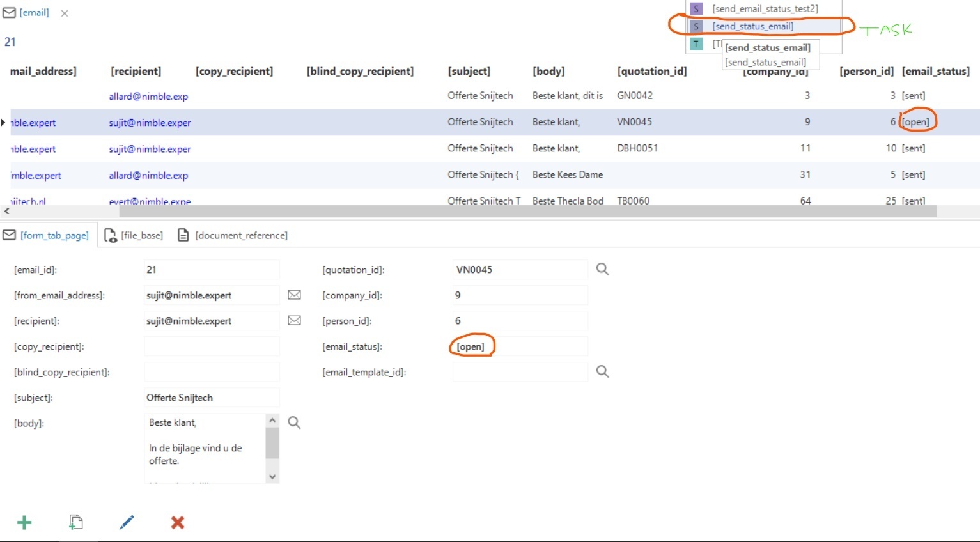Click the [email_status] field showing [open]
Screen dimensions: 980x542
pyautogui.click(x=520, y=346)
